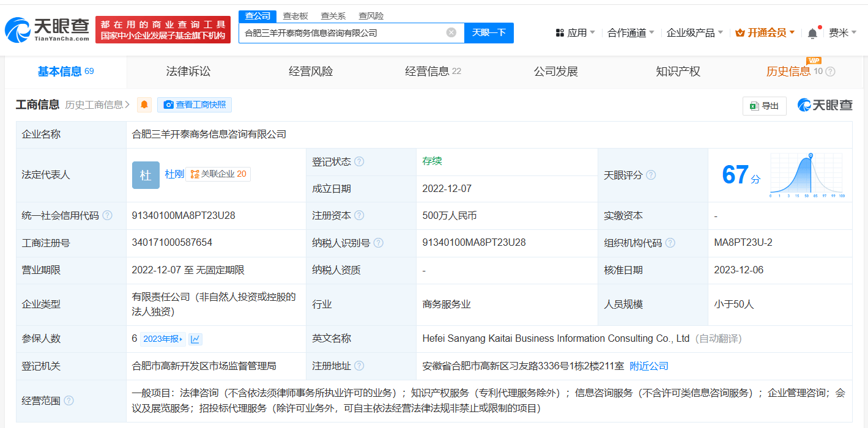Switch to the 经营信息 tab
Viewport: 868px width, 428px height.
click(433, 72)
